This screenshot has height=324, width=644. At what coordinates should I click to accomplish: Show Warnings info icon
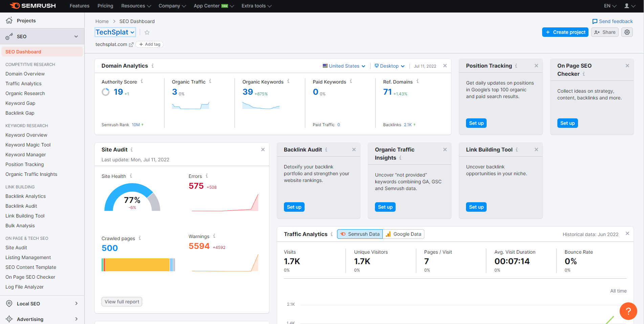(214, 236)
